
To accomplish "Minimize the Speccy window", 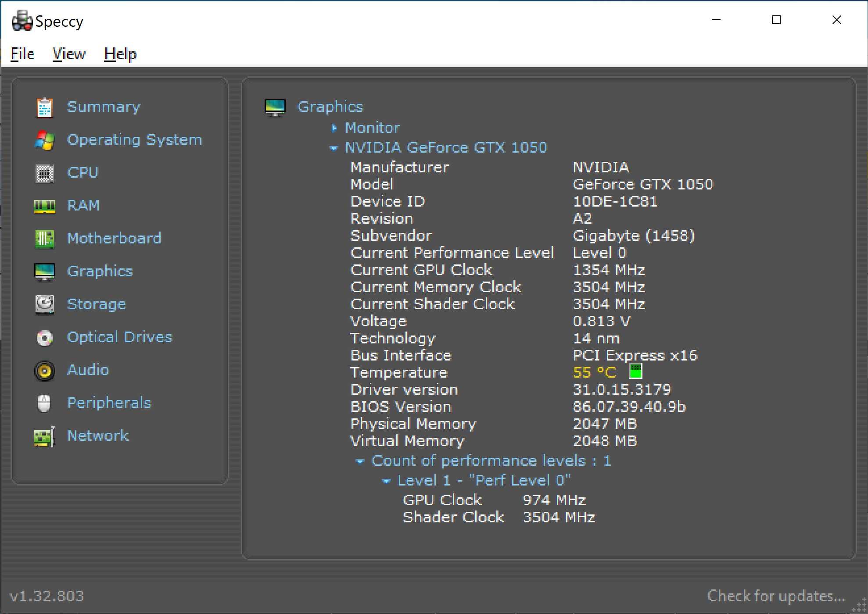I will pyautogui.click(x=716, y=20).
